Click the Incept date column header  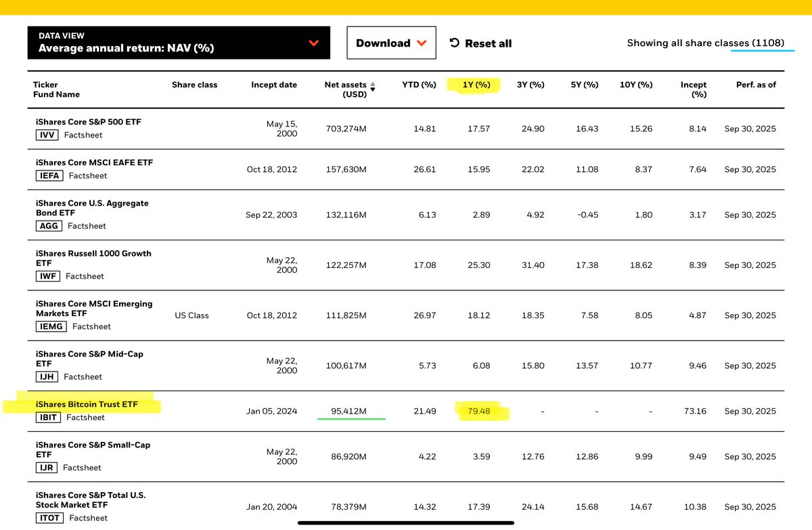coord(274,85)
